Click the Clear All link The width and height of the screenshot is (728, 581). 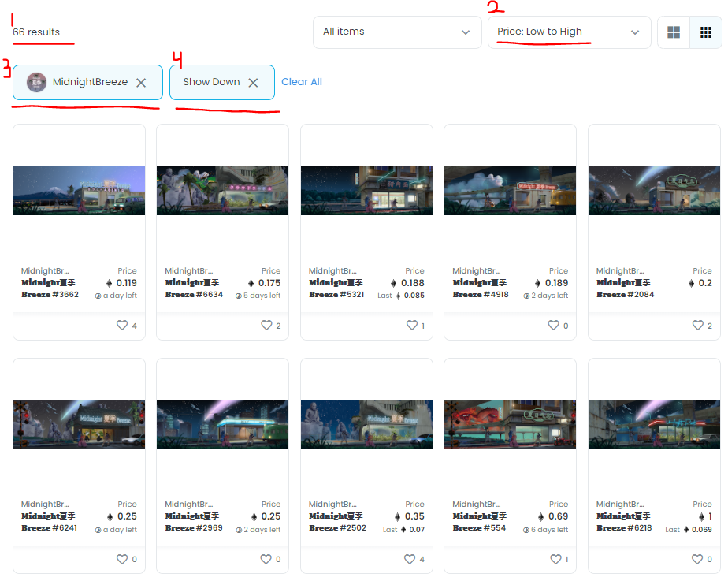302,81
